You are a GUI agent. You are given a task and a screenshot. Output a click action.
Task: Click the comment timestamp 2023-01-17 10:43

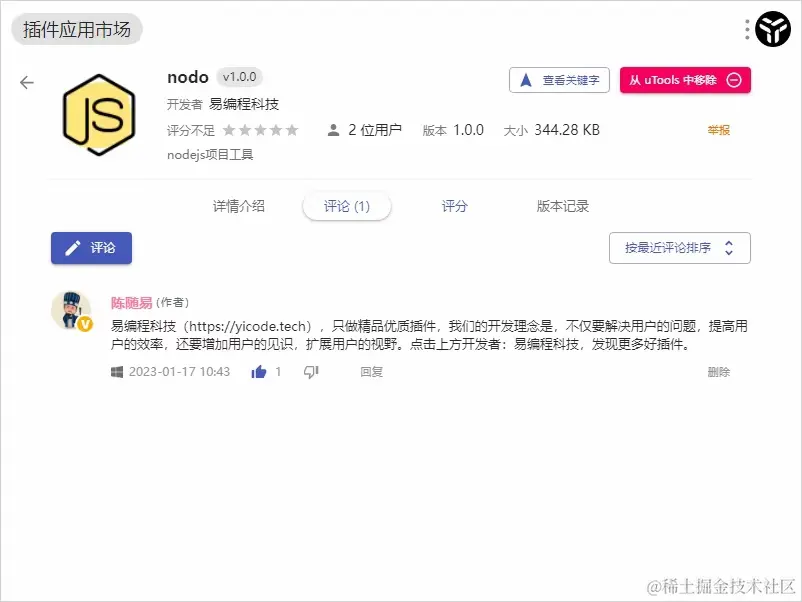point(179,372)
